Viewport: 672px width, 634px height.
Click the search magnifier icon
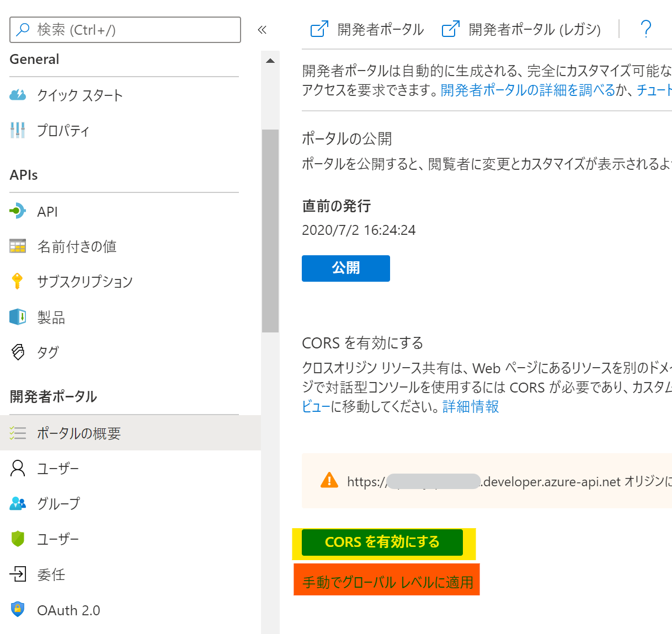[23, 29]
